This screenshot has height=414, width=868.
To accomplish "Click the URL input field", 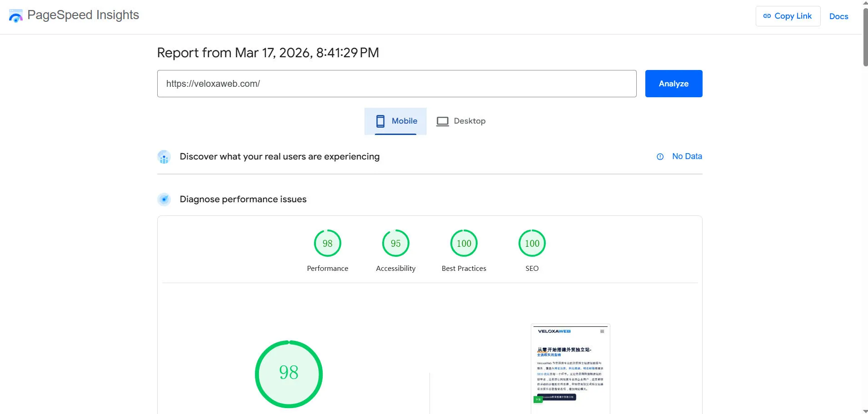I will (x=396, y=84).
